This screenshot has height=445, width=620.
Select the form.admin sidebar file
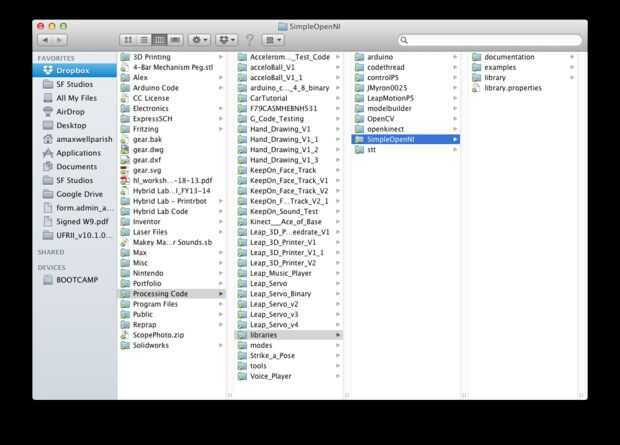tap(75, 208)
